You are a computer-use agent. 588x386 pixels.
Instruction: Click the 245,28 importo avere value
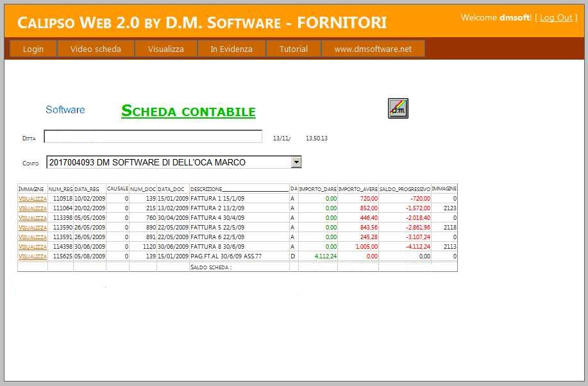[x=369, y=237]
